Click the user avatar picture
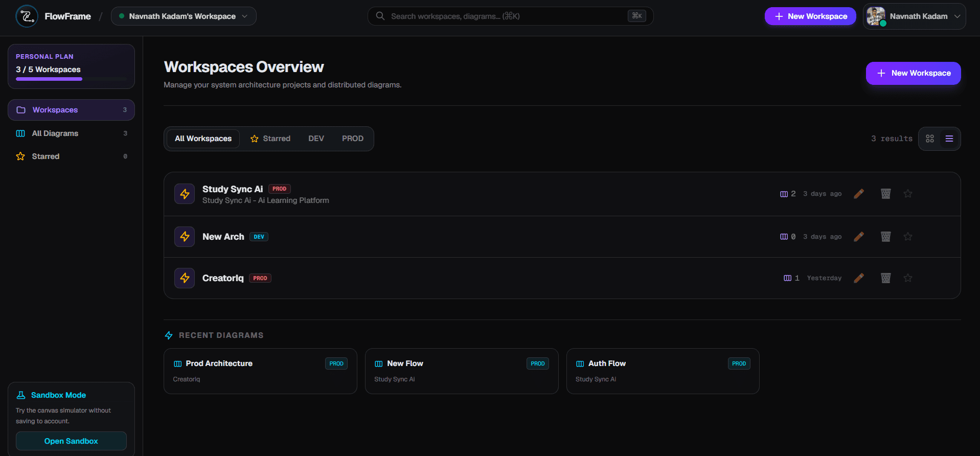Image resolution: width=980 pixels, height=456 pixels. (x=876, y=16)
